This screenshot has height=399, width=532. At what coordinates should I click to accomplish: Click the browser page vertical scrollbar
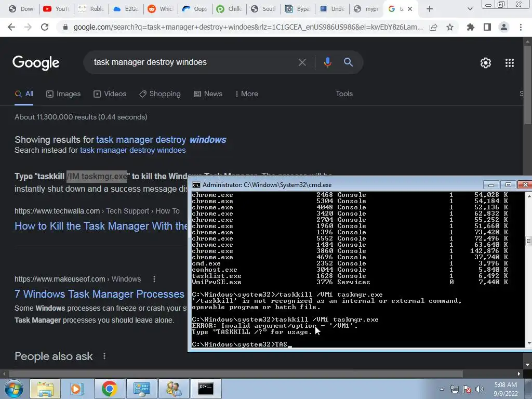tap(527, 85)
